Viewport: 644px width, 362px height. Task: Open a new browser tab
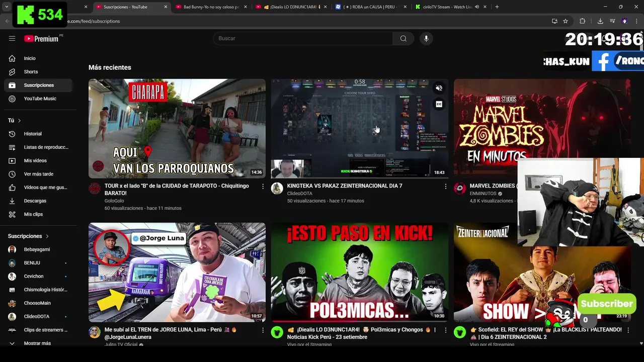497,7
